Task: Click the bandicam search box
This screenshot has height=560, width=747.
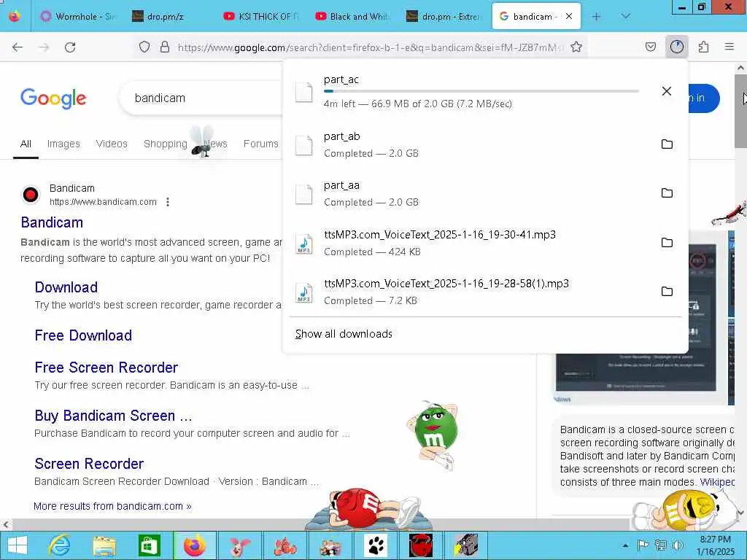Action: 201,98
